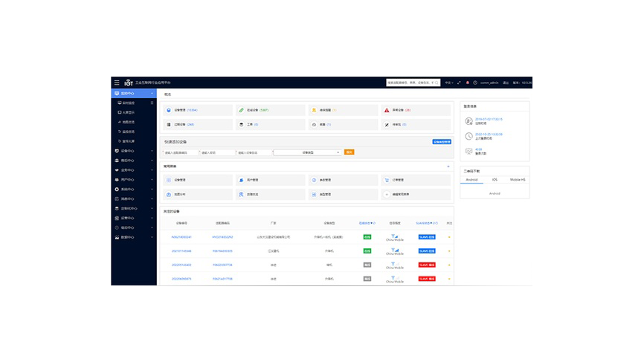The width and height of the screenshot is (644, 362).
Task: Focus the header global search field
Action: pyautogui.click(x=413, y=83)
